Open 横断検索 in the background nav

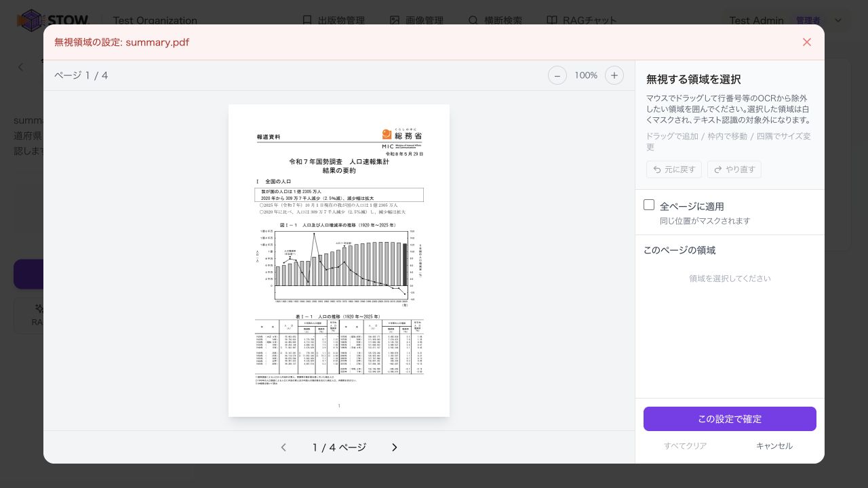pyautogui.click(x=496, y=20)
